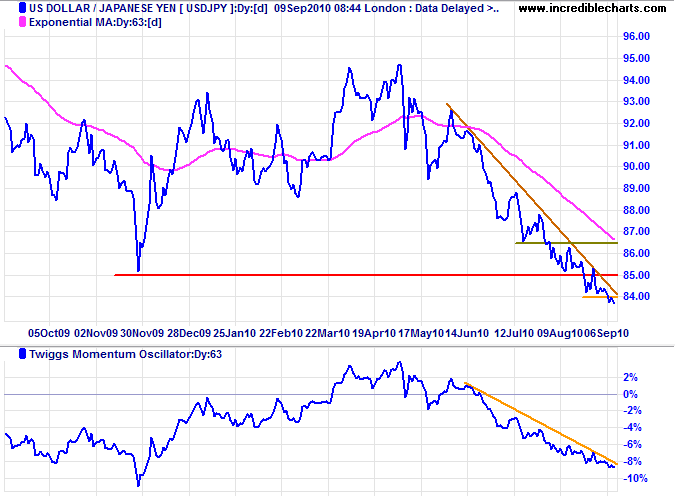Click the 87.00 price axis label
This screenshot has height=500, width=675.
[636, 231]
